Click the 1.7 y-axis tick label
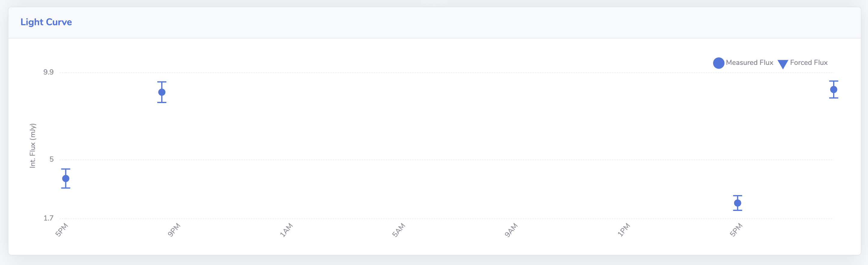 coord(48,218)
